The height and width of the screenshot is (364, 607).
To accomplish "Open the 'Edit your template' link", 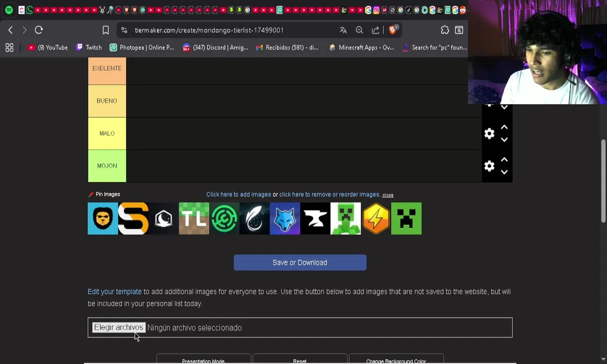I will point(114,292).
